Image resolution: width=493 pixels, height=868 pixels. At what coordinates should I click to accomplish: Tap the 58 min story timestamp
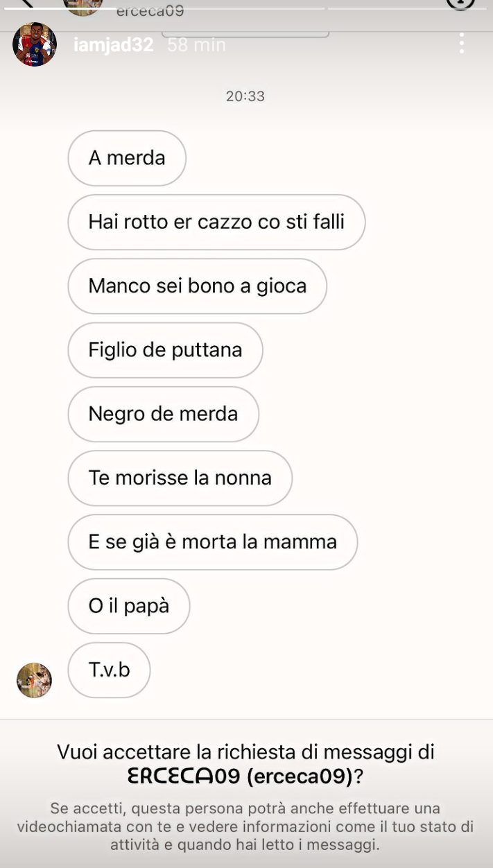click(197, 45)
